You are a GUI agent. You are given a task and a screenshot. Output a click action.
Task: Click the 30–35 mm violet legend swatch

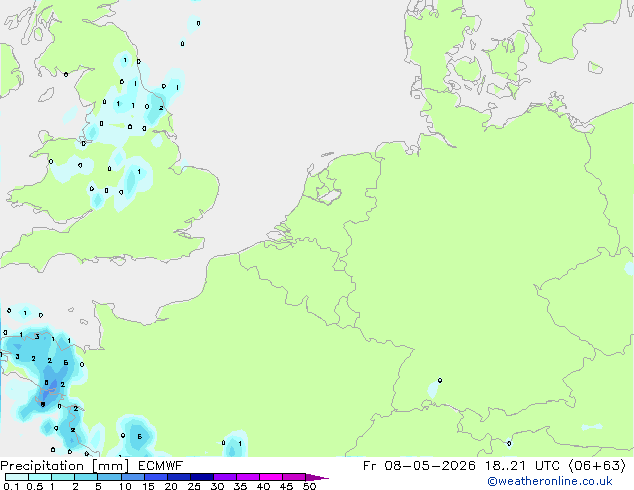[x=225, y=477]
